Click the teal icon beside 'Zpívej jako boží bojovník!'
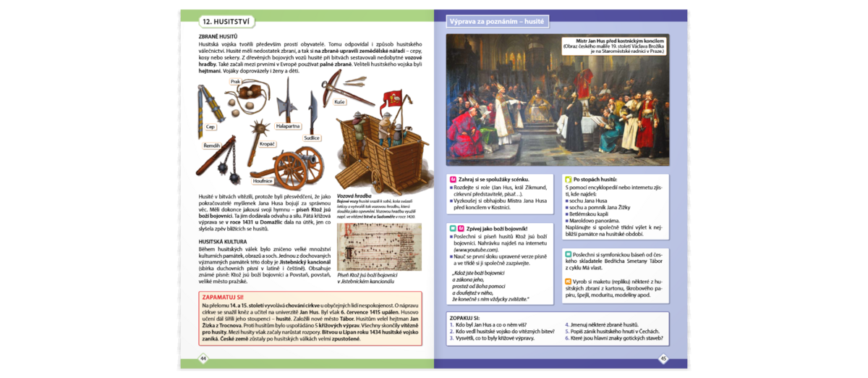This screenshot has height=378, width=868. click(453, 228)
